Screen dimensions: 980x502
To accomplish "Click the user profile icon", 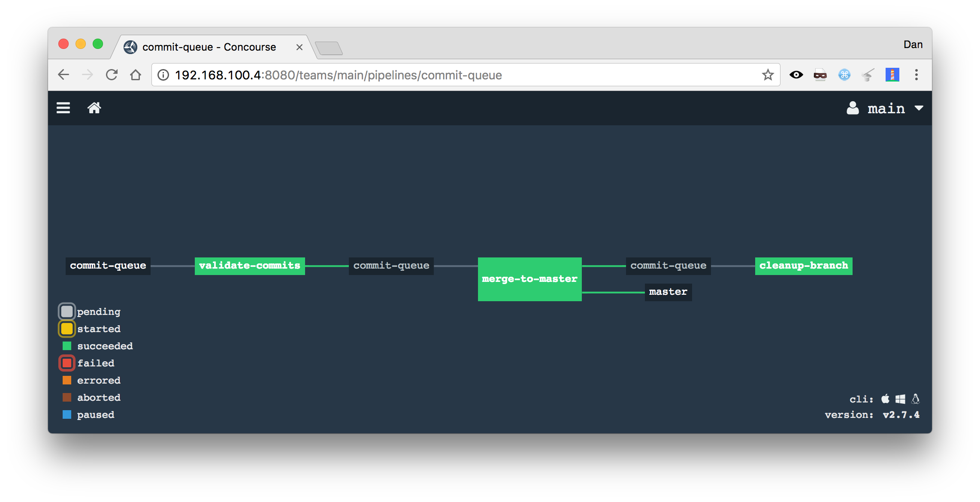I will coord(853,108).
